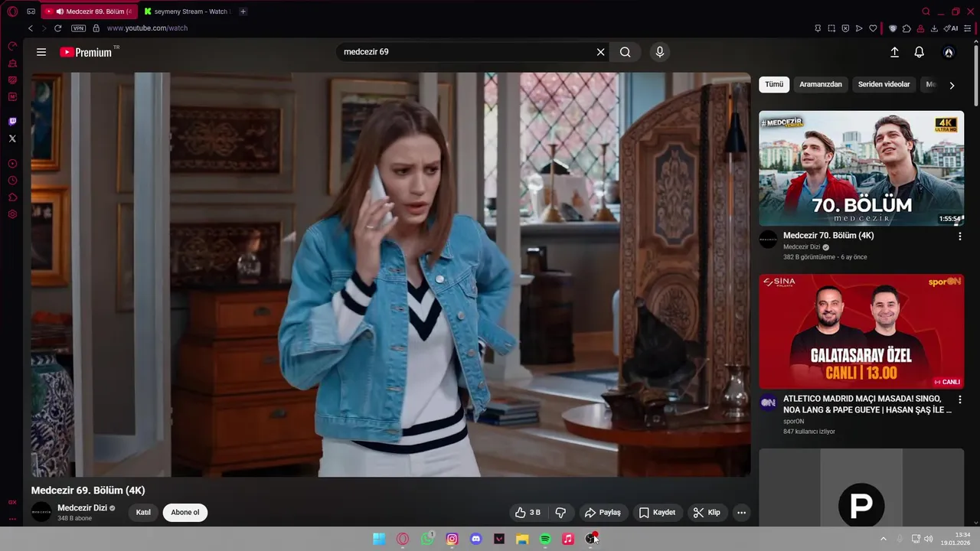Select the Medcezir 69. Bölüm tab

coord(90,11)
